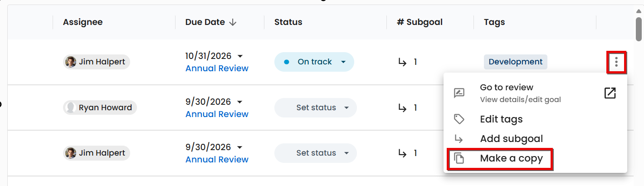
Task: Sort by the Due Date column arrow
Action: [x=233, y=22]
